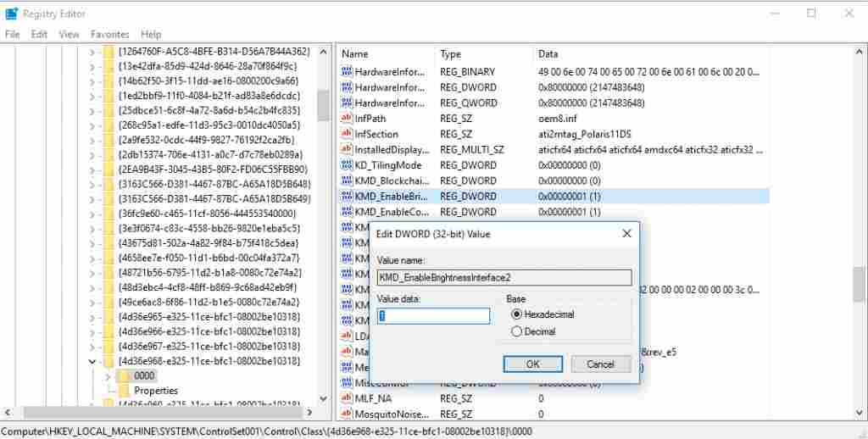
Task: Select the {268c95a1-edfe-11d3-95c3-0010dc4050a5} key
Action: (x=209, y=125)
